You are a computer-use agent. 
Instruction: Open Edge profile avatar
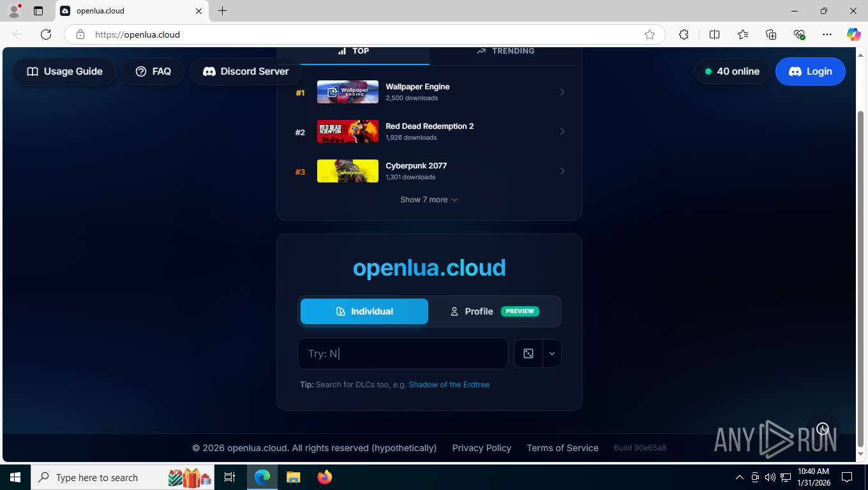14,11
